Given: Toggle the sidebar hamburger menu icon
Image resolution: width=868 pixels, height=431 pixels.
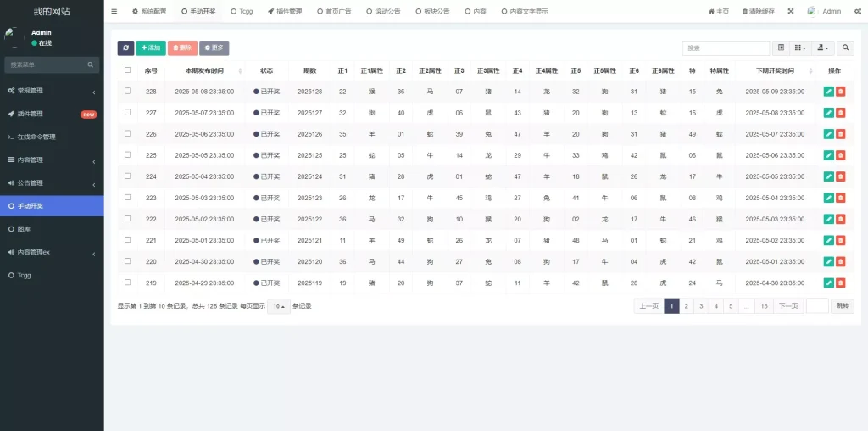Looking at the screenshot, I should click(x=114, y=12).
